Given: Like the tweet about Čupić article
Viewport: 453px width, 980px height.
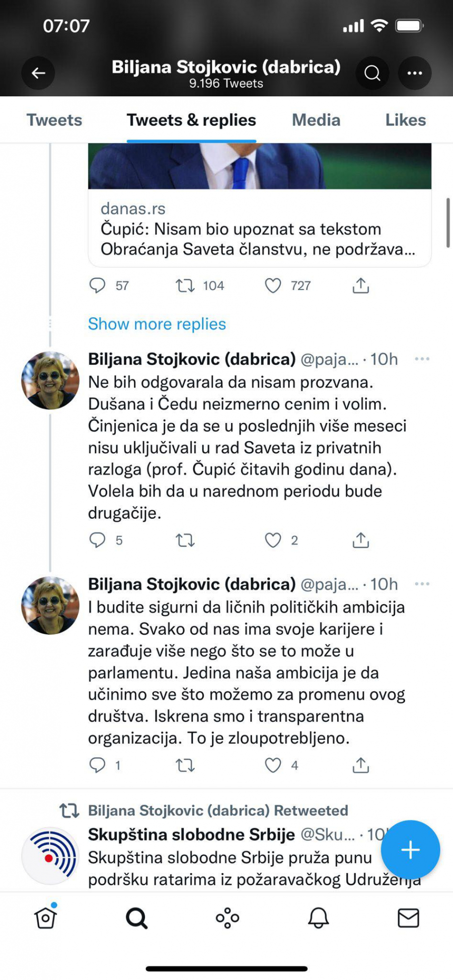Looking at the screenshot, I should 273,286.
